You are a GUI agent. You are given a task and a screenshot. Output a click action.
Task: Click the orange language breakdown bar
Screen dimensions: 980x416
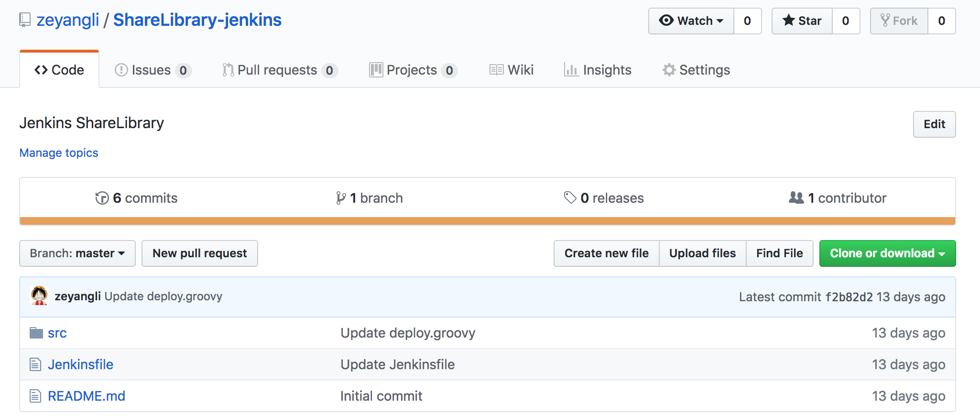point(487,221)
